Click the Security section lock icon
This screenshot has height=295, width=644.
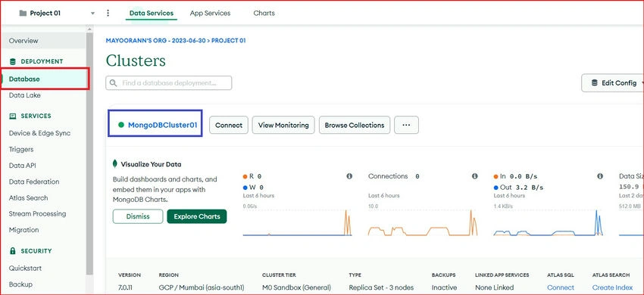[12, 250]
